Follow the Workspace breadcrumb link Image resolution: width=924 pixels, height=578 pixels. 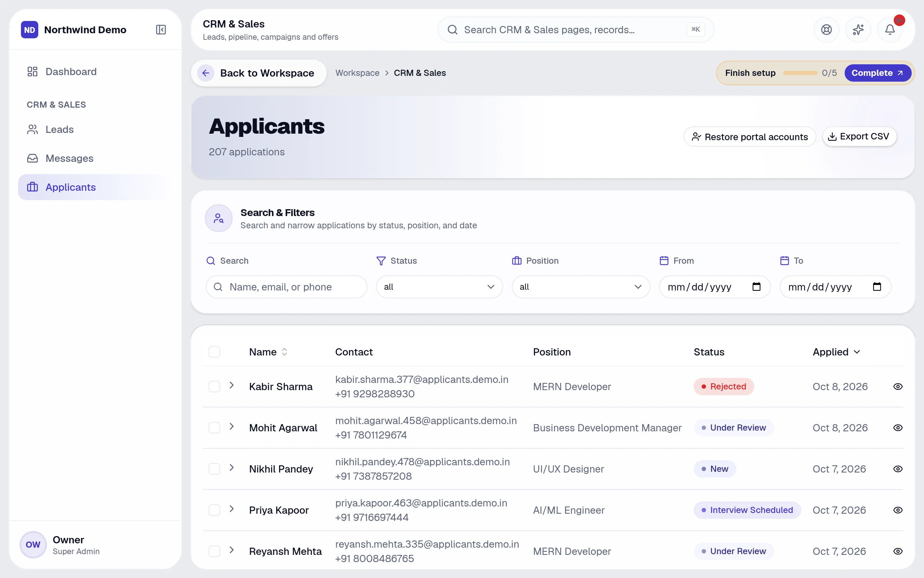[x=357, y=73]
